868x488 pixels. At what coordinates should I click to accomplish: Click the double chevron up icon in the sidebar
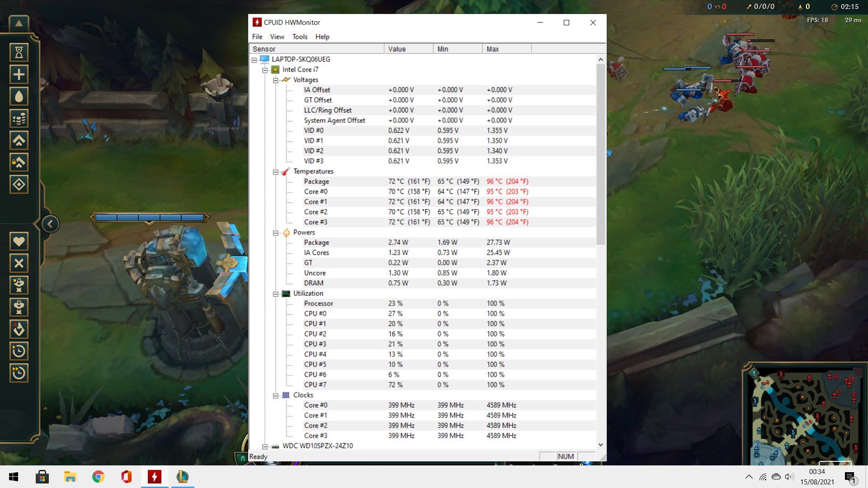pos(19,141)
